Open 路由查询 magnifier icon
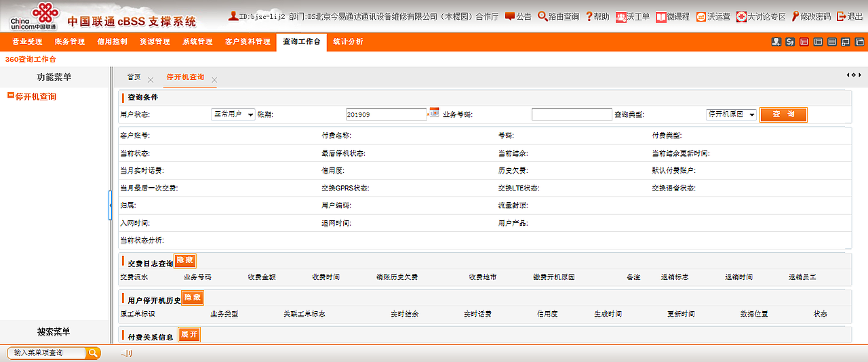The width and height of the screenshot is (868, 362). point(542,16)
